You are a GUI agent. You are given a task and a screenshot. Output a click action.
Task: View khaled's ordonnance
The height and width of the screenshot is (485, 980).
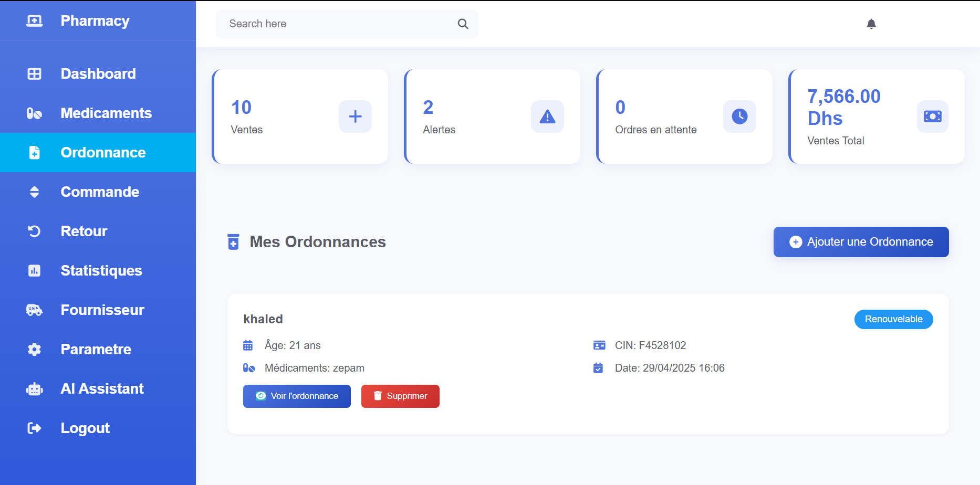click(297, 396)
